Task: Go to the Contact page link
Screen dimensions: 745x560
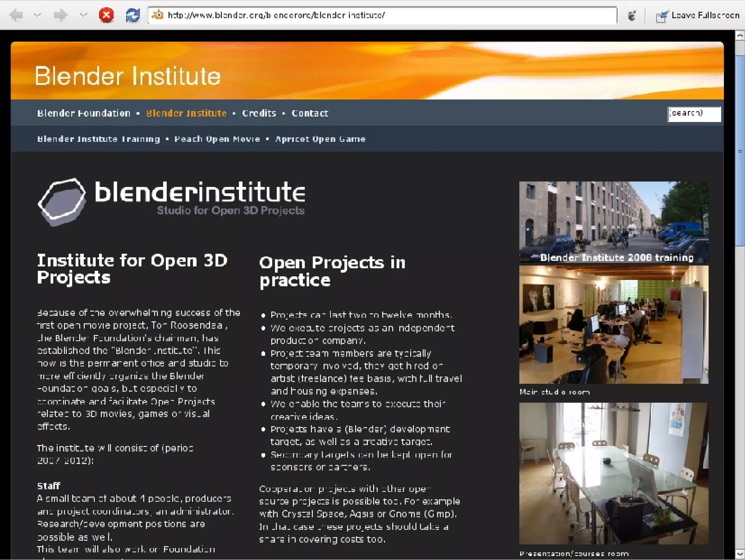Action: click(310, 114)
